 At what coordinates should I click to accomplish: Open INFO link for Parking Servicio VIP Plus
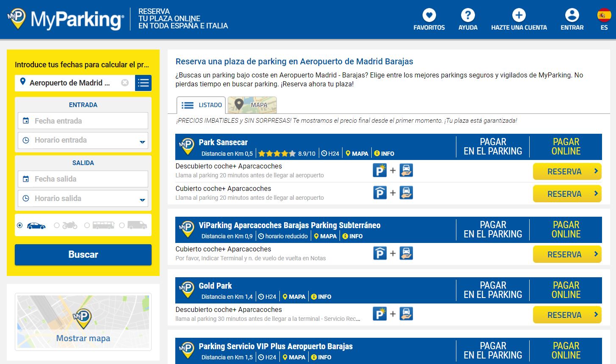point(321,357)
